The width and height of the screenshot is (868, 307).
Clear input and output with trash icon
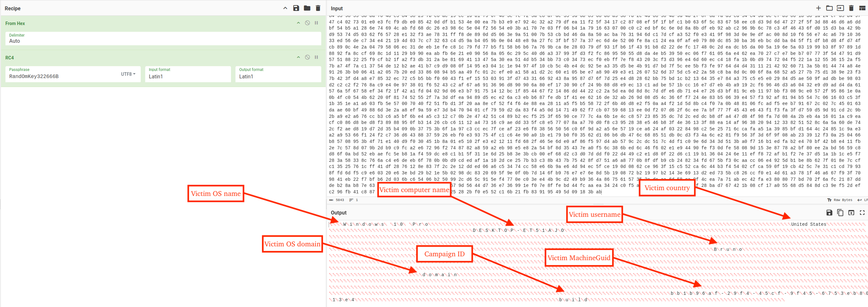[x=851, y=8]
